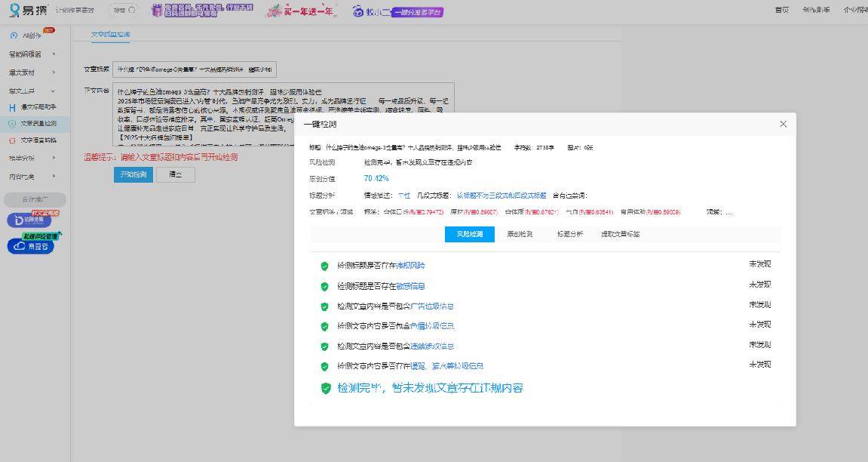
Task: Open AI创作 from the sidebar
Action: pyautogui.click(x=32, y=35)
